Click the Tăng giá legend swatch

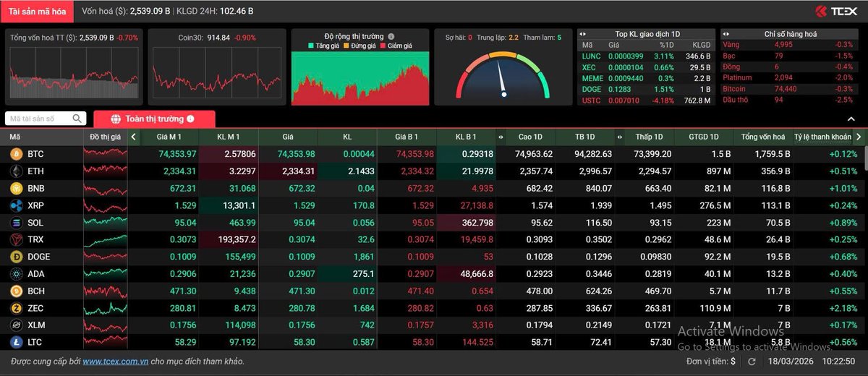310,46
